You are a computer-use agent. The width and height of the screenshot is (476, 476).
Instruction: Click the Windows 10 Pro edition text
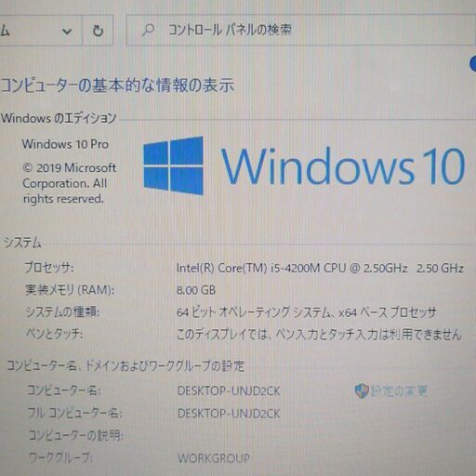pos(65,144)
